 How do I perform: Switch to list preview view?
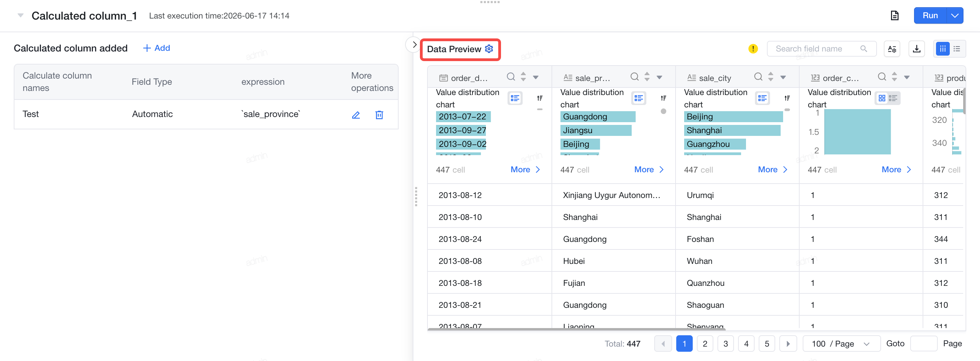click(x=957, y=49)
